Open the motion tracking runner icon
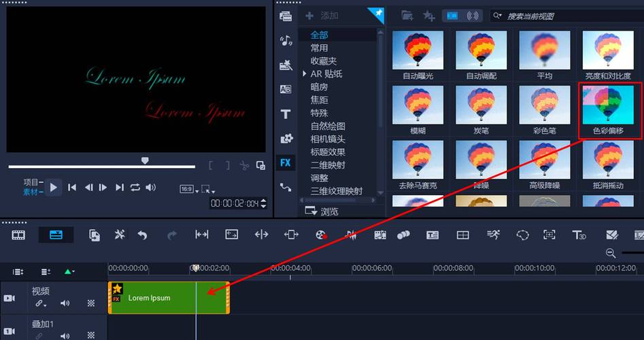This screenshot has width=644, height=340. pos(493,235)
